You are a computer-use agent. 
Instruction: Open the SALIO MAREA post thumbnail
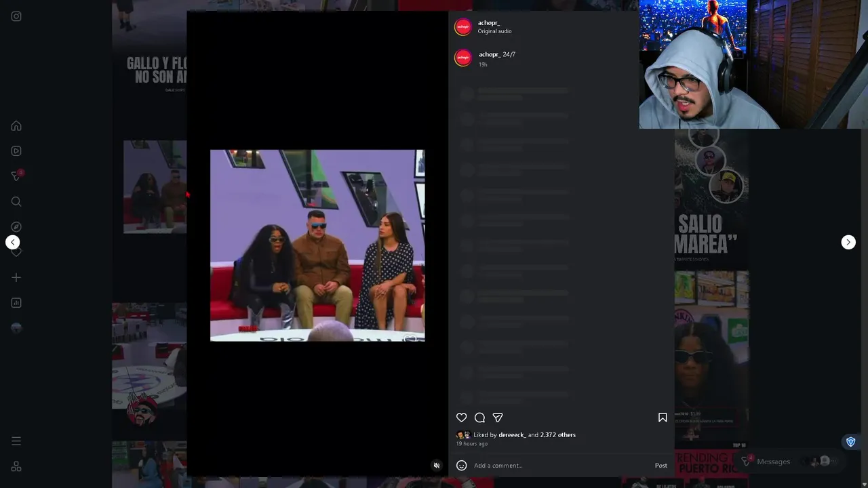tap(711, 200)
